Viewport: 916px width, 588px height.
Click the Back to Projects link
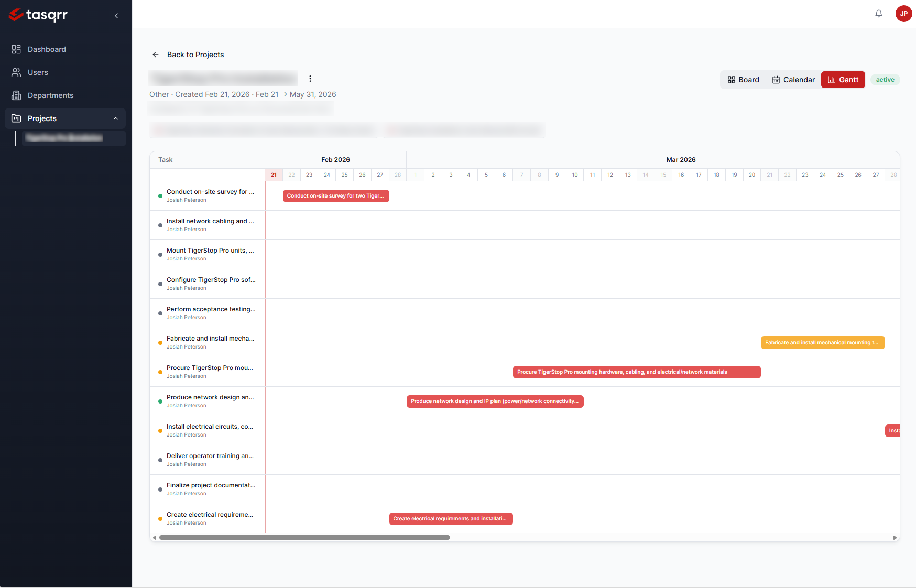195,55
